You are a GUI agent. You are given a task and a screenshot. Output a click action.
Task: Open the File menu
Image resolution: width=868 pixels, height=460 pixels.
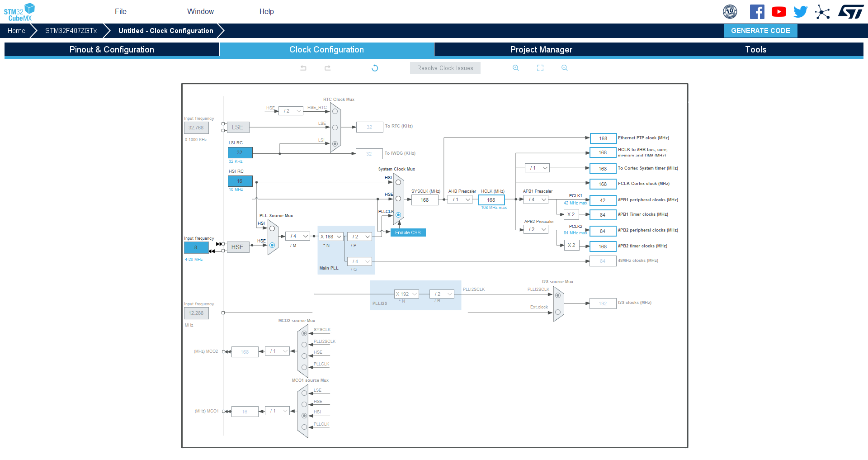click(x=121, y=11)
